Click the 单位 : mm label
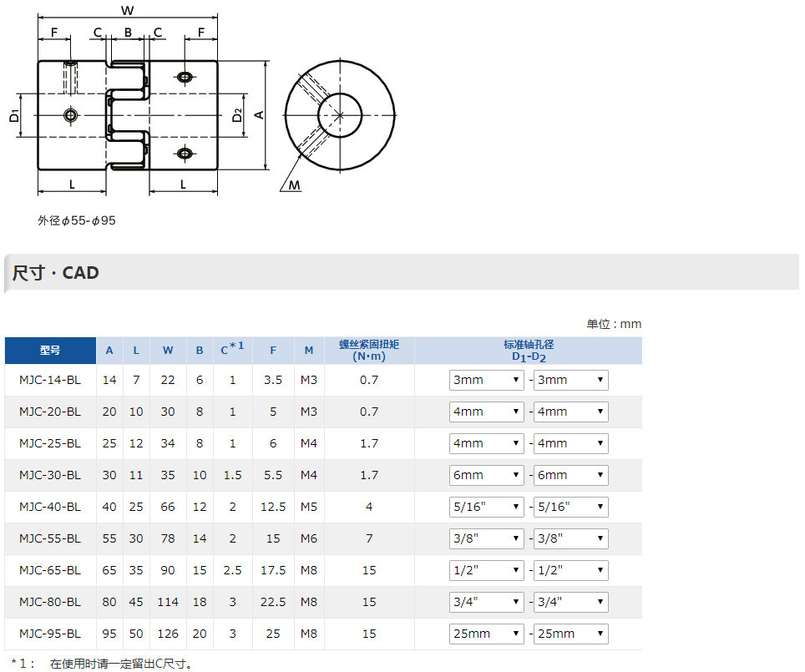Image resolution: width=805 pixels, height=672 pixels. tap(614, 324)
